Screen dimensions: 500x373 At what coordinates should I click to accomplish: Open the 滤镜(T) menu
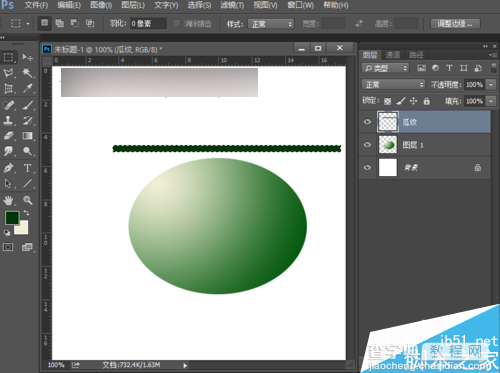[232, 5]
